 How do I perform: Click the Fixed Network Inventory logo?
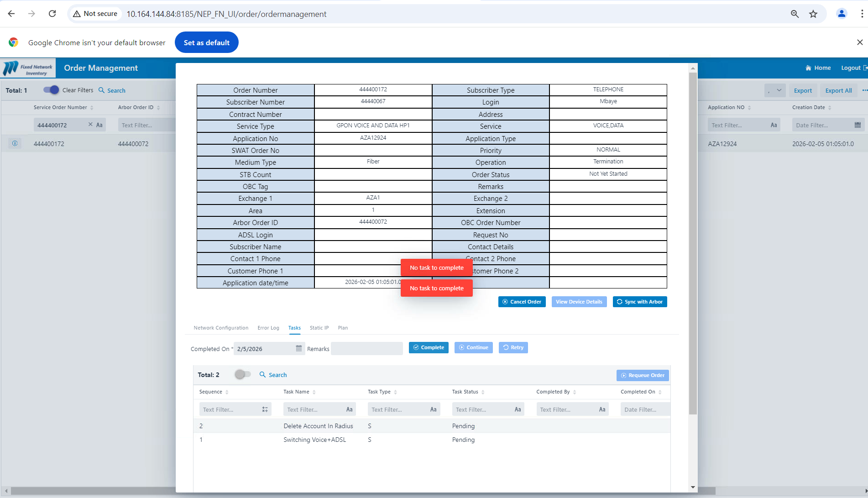28,68
